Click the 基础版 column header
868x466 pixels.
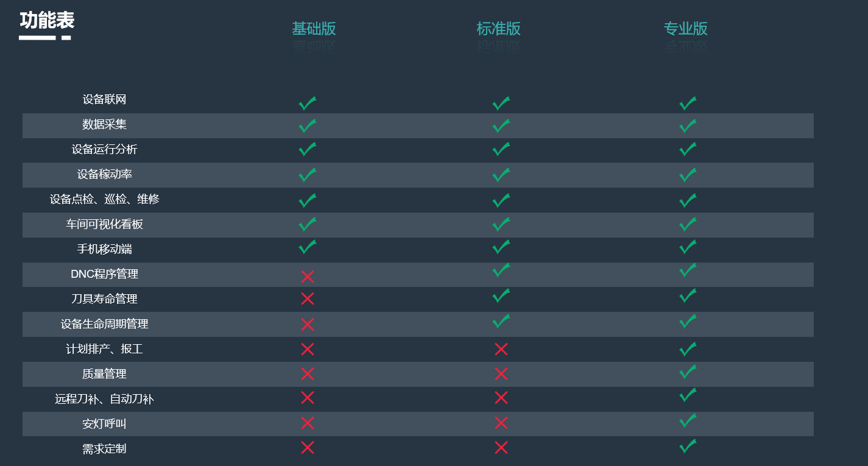point(314,29)
